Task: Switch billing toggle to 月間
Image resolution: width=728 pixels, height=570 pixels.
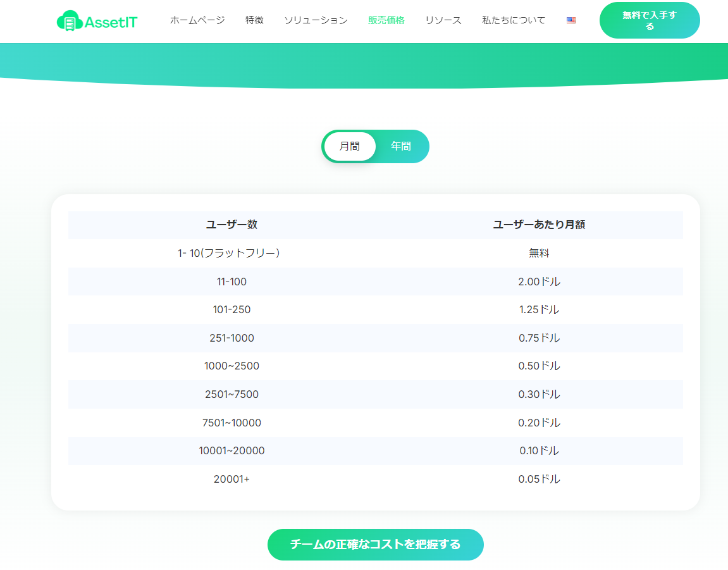Action: (350, 146)
